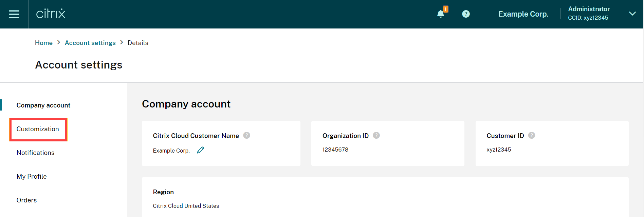
Task: Open the Notifications section
Action: [x=35, y=153]
